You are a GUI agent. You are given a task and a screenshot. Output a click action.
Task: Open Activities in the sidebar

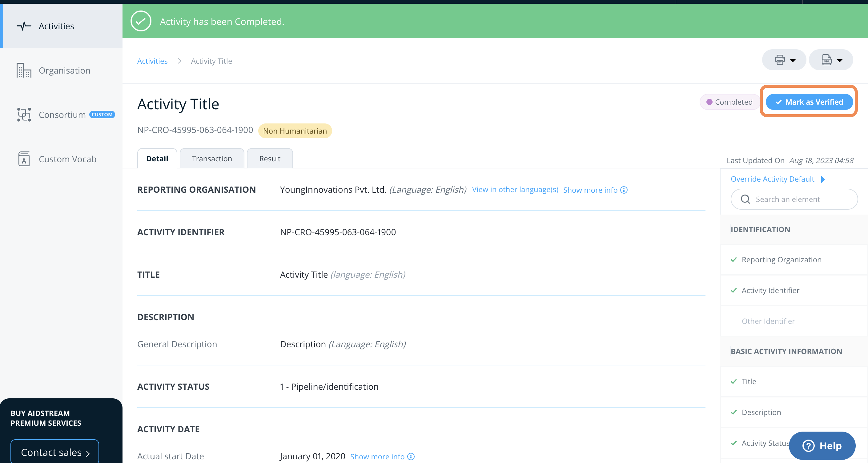pyautogui.click(x=61, y=26)
